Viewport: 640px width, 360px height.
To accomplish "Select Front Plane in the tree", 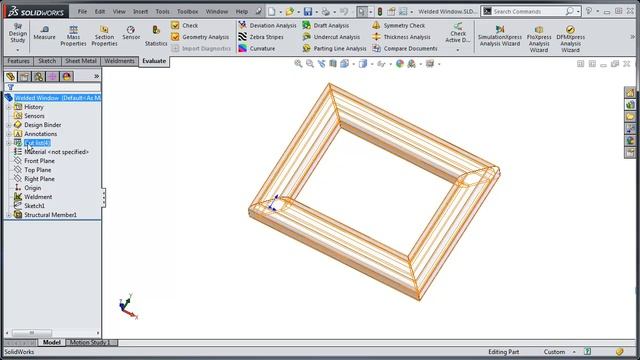I will tap(39, 161).
